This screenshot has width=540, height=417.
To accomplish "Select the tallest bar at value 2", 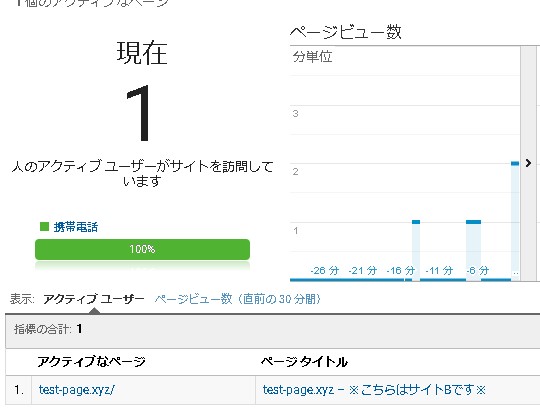I will tap(515, 221).
